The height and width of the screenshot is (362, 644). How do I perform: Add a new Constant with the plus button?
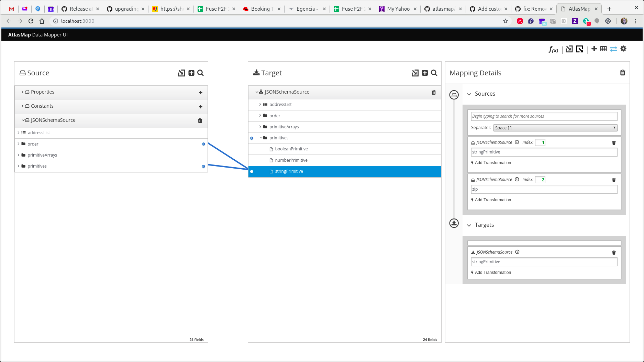click(201, 107)
